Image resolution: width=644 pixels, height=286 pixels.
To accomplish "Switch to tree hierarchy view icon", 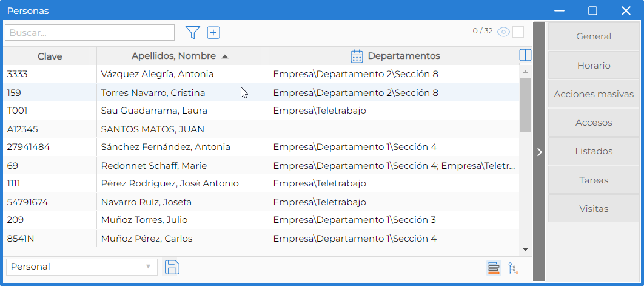I will pyautogui.click(x=513, y=268).
